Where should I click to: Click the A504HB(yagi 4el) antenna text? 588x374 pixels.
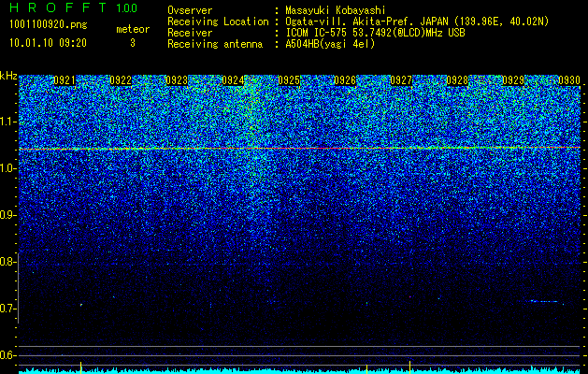(x=330, y=44)
